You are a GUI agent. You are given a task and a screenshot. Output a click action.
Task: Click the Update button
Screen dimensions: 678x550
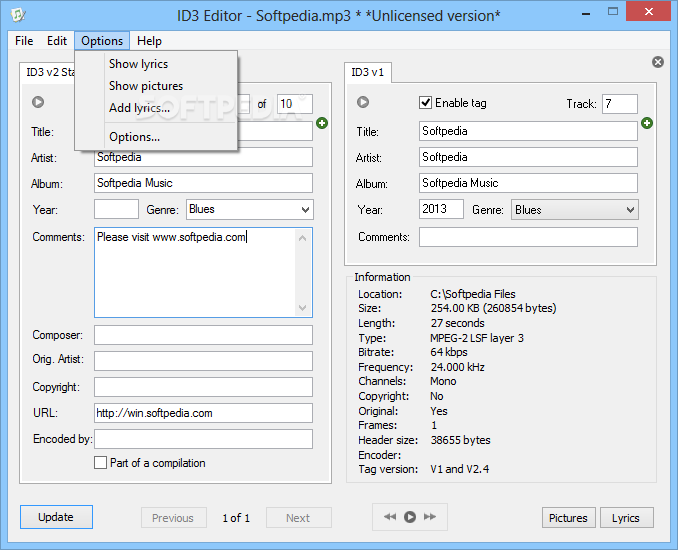(x=56, y=517)
